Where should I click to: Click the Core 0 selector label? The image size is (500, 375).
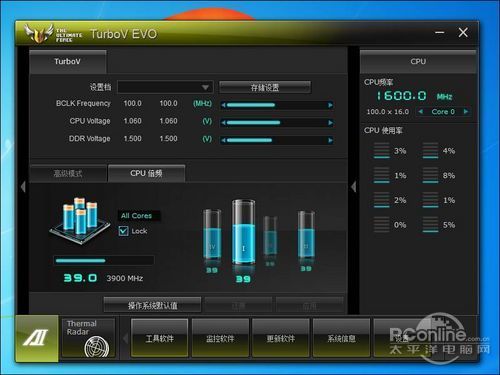(443, 112)
